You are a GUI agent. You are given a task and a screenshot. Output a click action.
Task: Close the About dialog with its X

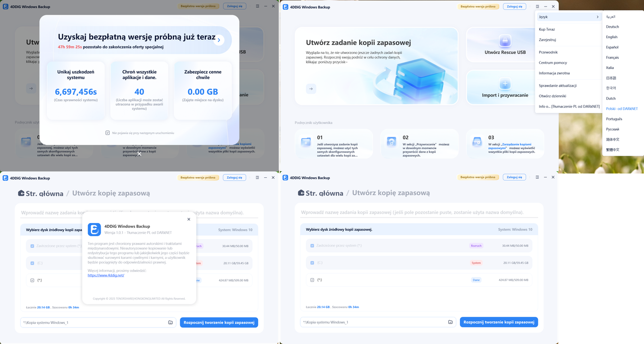(x=189, y=219)
